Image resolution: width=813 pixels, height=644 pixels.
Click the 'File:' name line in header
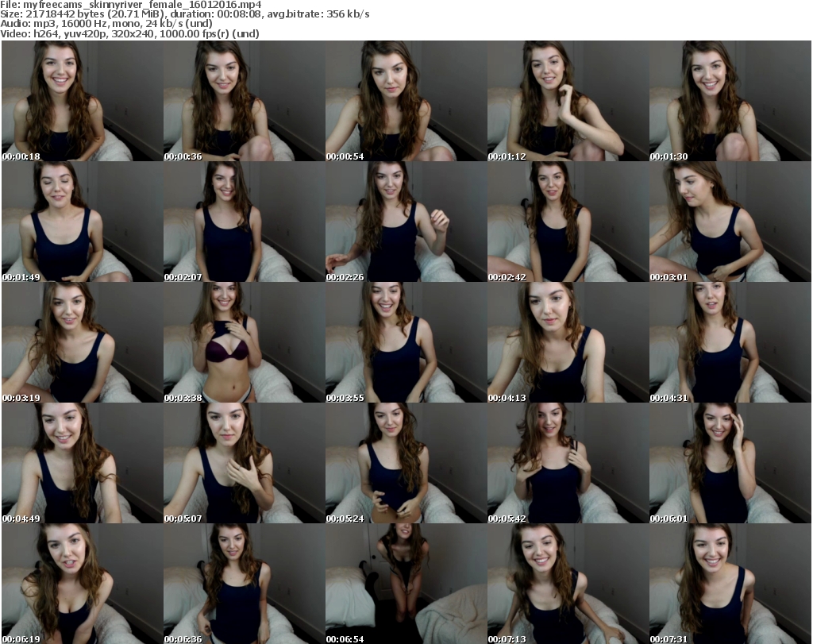(131, 5)
